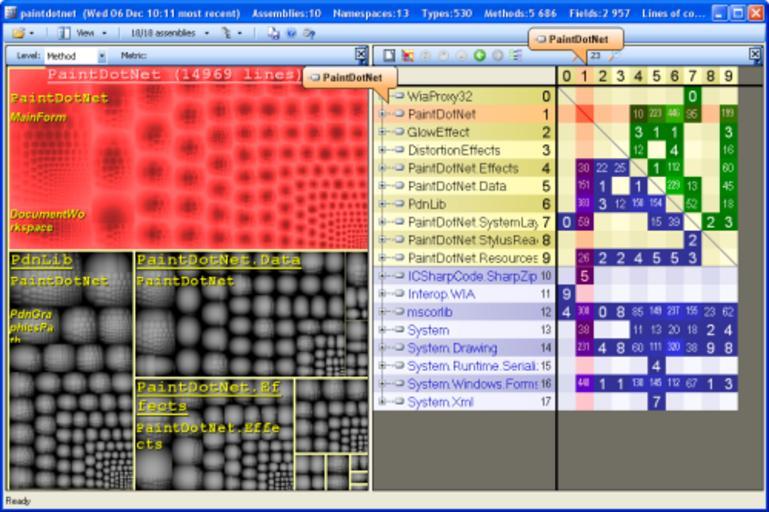The image size is (769, 512).
Task: Click column header 9 in matrix
Action: (728, 76)
